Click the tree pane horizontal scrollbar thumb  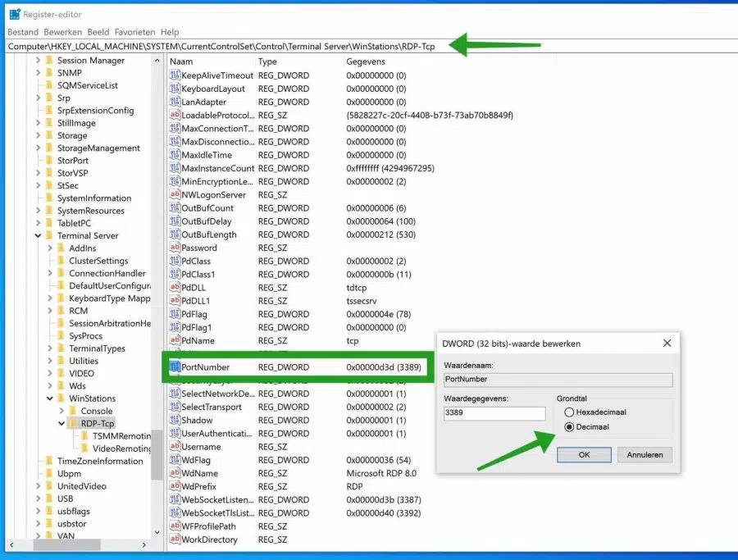[66, 544]
